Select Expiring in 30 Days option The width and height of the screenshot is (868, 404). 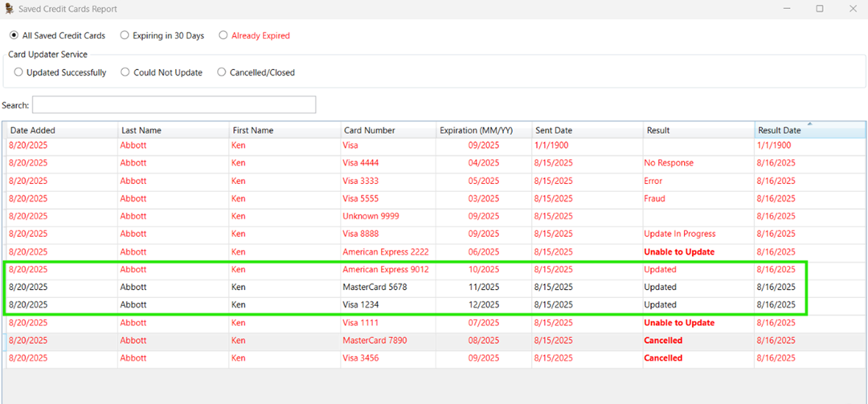coord(125,35)
